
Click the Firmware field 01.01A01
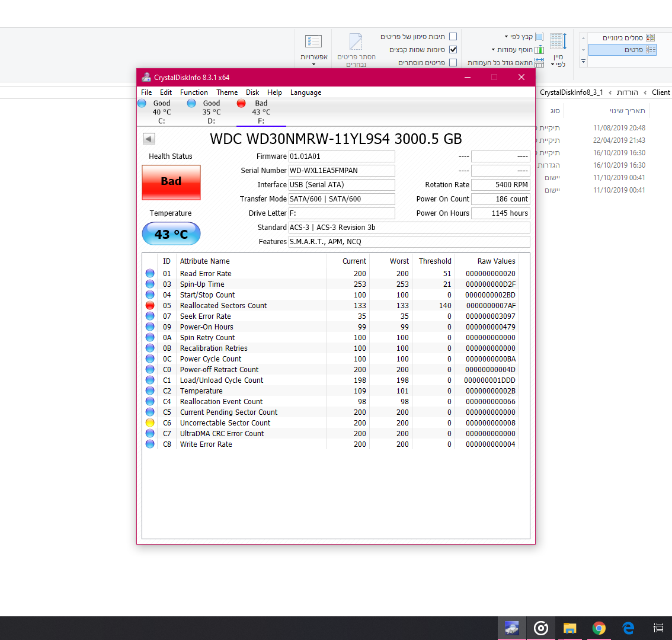pos(341,156)
